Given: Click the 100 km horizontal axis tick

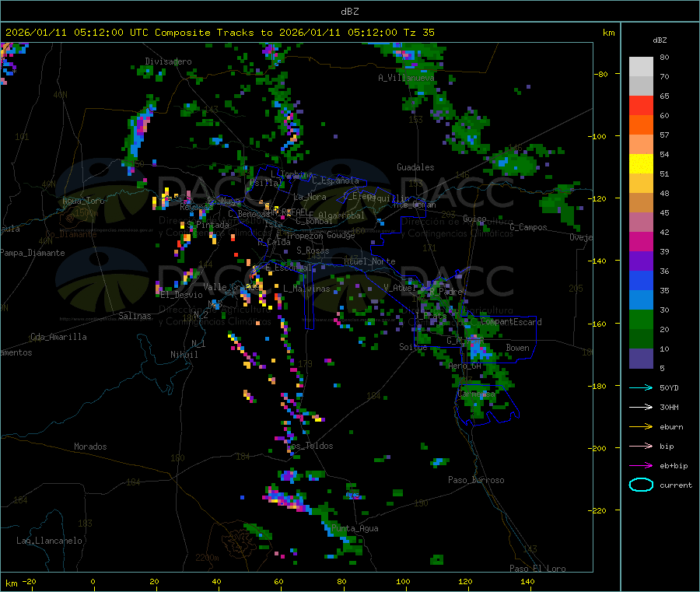Looking at the screenshot, I should [x=403, y=581].
